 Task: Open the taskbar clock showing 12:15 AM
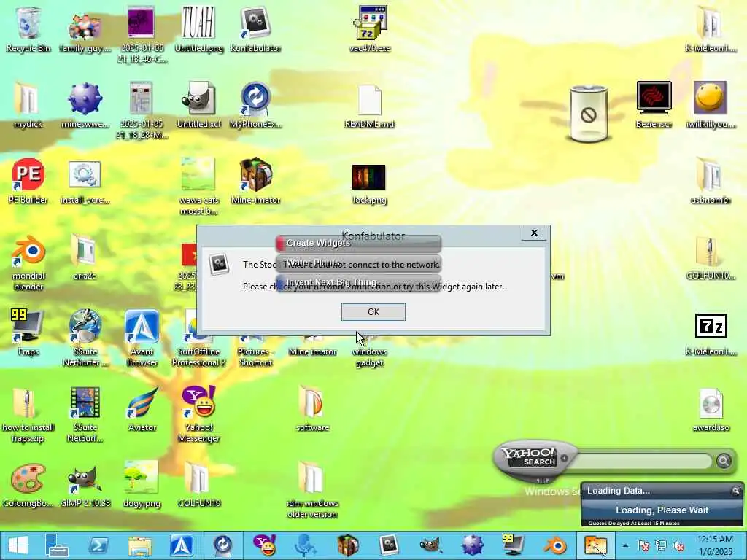[715, 545]
